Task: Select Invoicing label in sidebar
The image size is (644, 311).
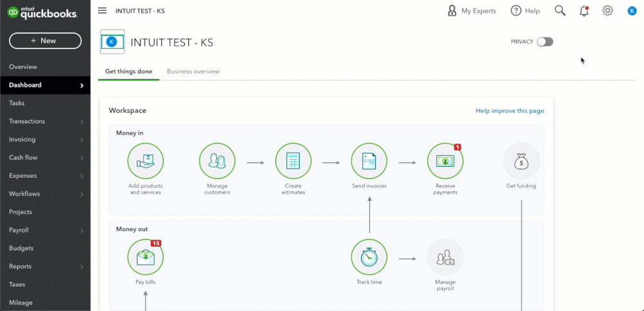Action: [22, 140]
